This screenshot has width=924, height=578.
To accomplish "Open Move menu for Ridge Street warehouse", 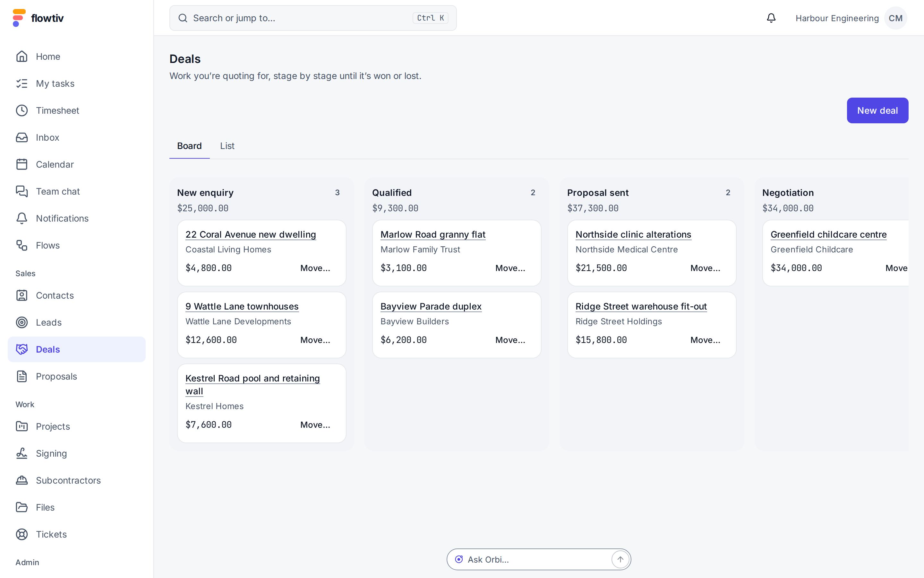I will [705, 340].
